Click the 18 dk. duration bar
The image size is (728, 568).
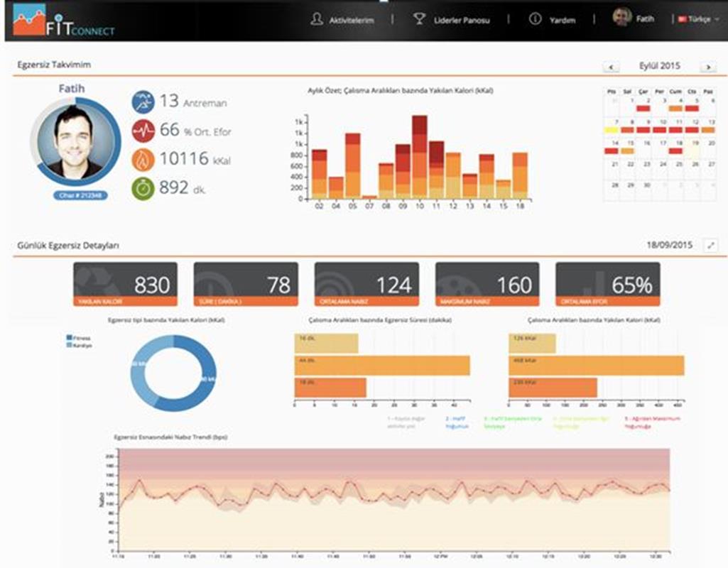click(x=330, y=388)
